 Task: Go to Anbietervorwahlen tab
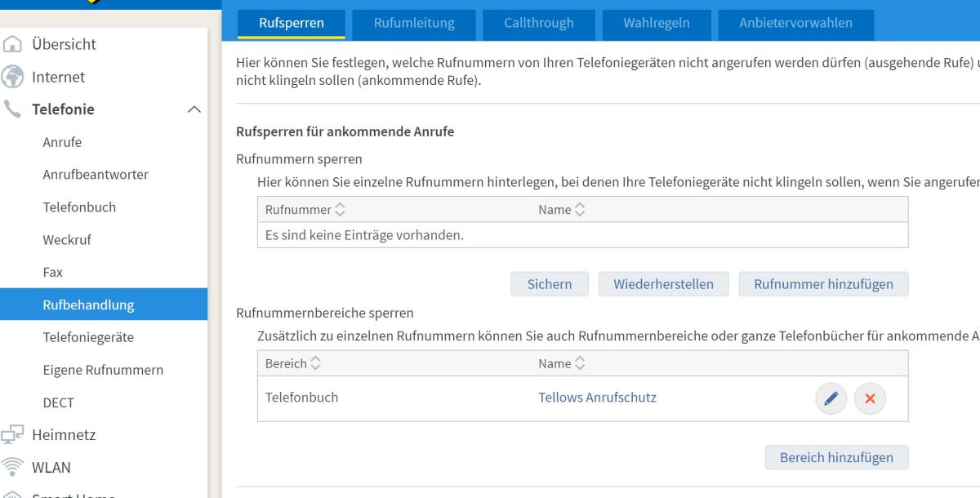(x=795, y=23)
